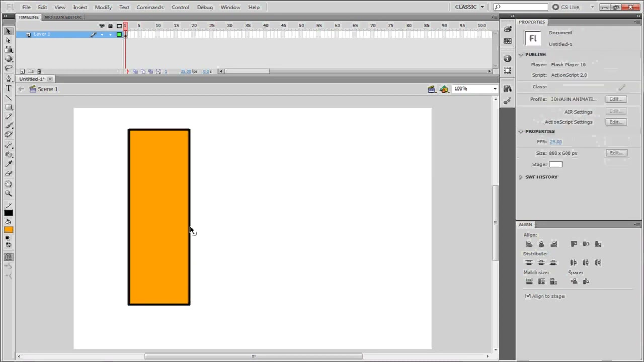The width and height of the screenshot is (644, 362).
Task: Select the Free Transform tool
Action: click(8, 50)
